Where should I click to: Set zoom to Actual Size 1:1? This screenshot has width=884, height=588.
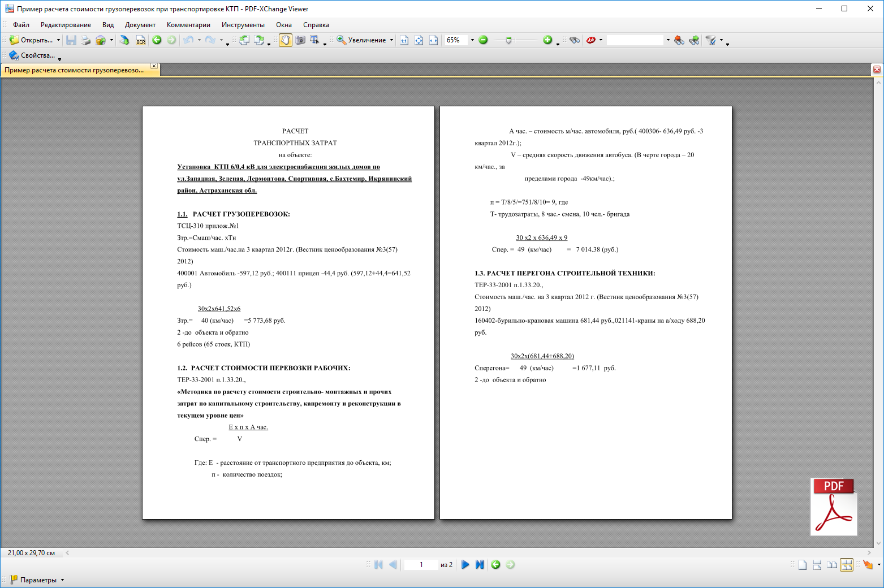pos(404,40)
